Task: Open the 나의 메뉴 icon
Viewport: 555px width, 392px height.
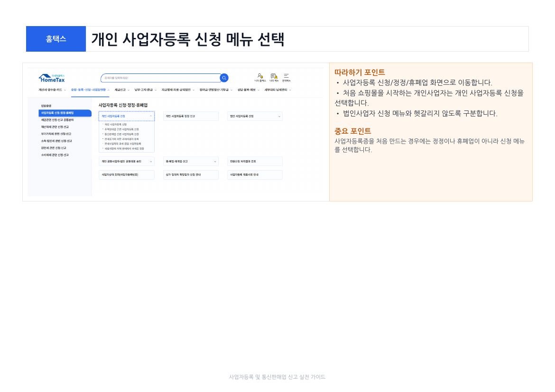Action: click(274, 77)
